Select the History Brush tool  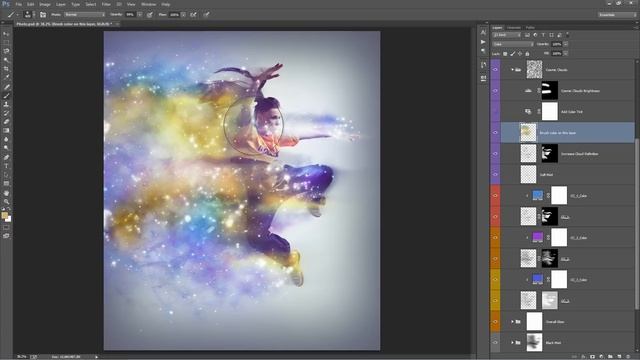coord(6,113)
